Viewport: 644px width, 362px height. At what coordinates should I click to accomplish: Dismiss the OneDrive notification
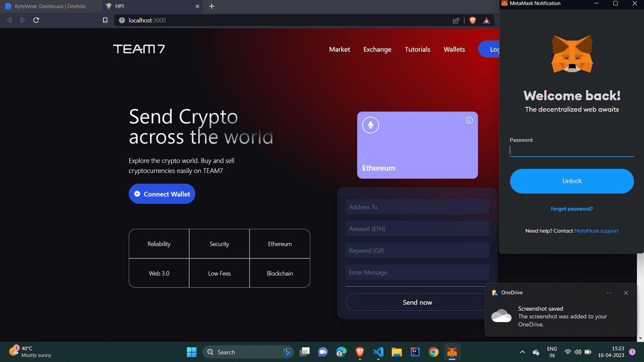coord(626,293)
